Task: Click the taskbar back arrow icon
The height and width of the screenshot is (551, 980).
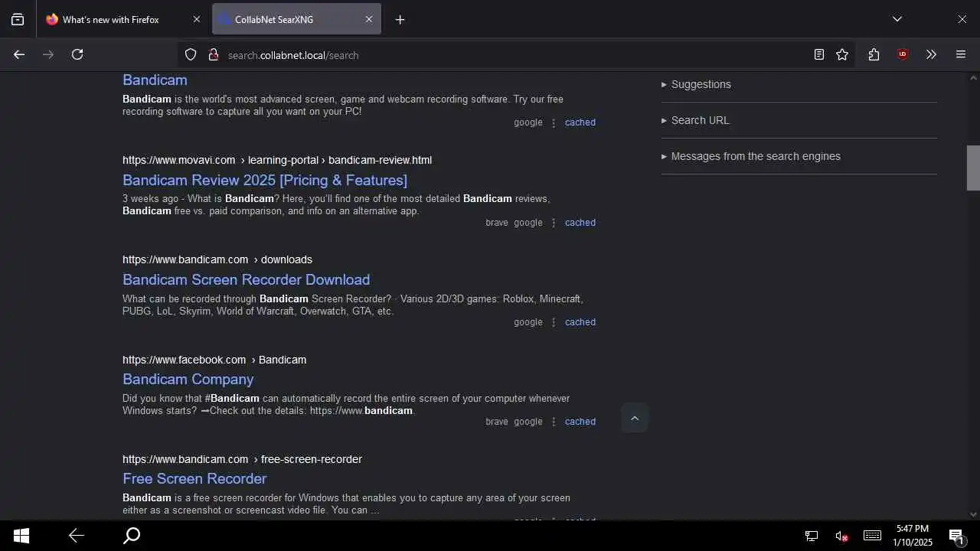Action: click(x=76, y=536)
